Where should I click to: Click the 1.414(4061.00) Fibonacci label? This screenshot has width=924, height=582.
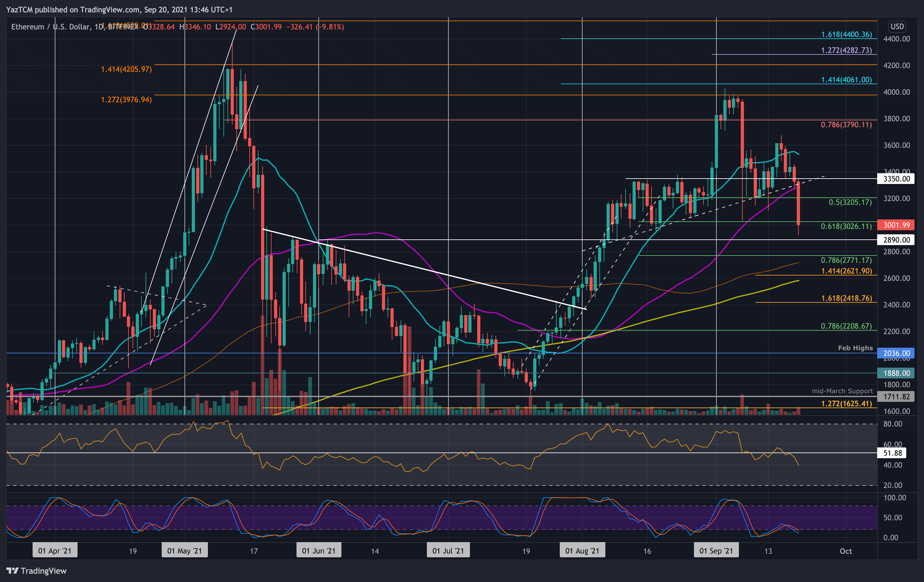tap(846, 80)
